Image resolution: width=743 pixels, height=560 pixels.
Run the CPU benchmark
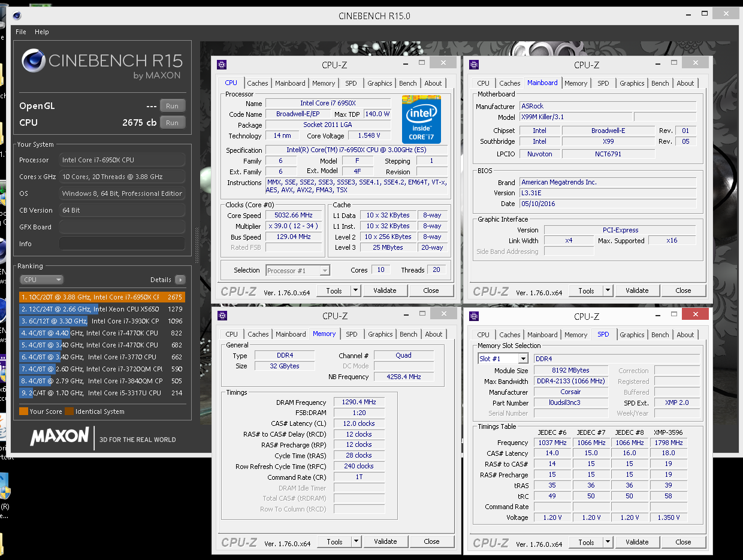click(172, 123)
